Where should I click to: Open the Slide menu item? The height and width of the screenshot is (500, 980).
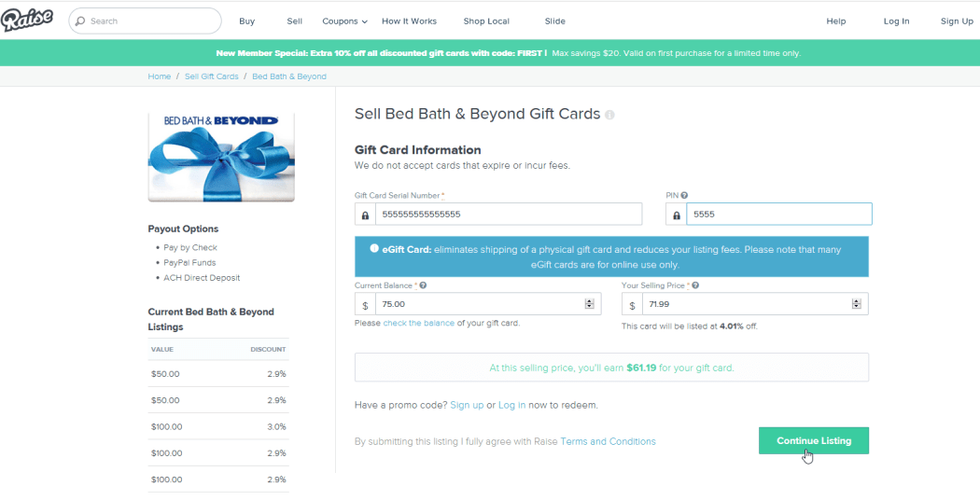(555, 21)
